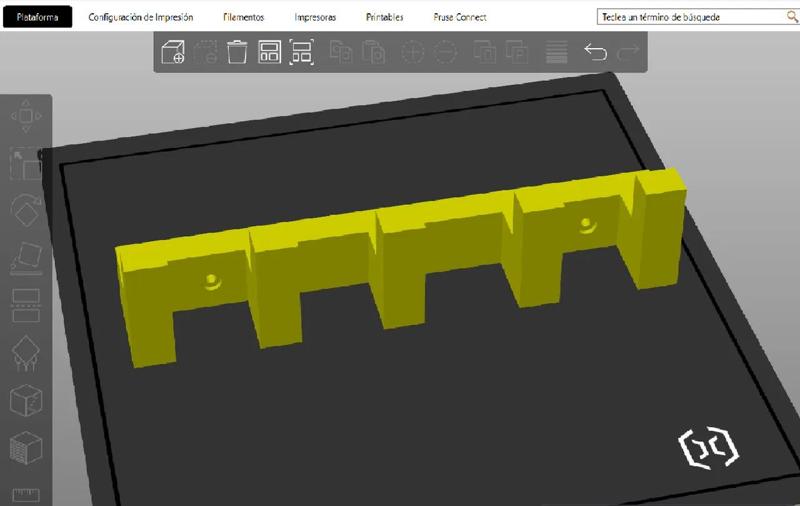Open the Filamentos tab

tap(243, 17)
